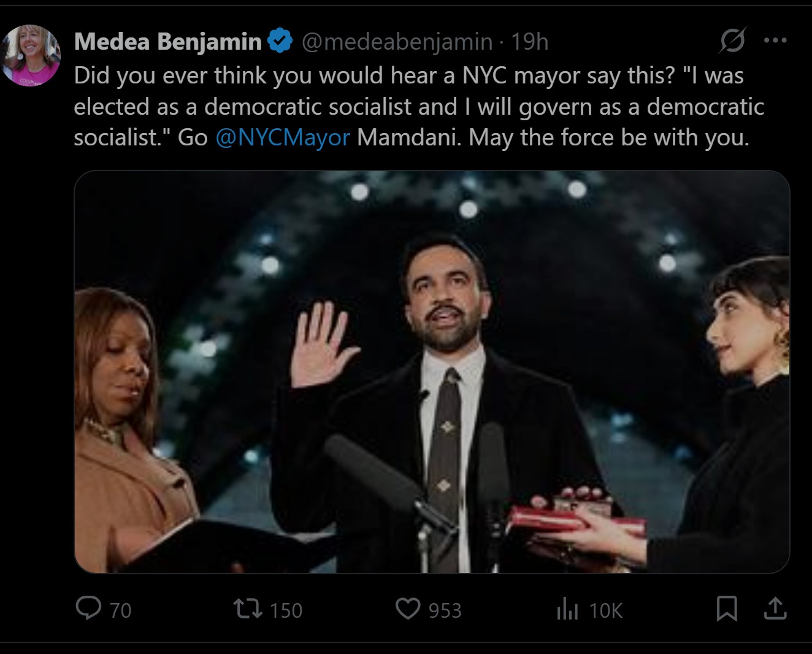Click the 953 likes count
The image size is (812, 654).
point(445,610)
